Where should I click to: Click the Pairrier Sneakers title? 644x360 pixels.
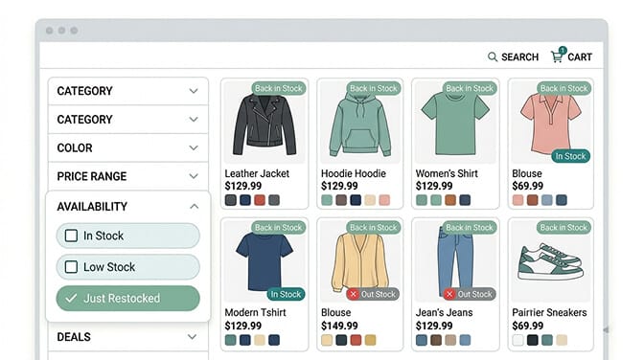549,312
